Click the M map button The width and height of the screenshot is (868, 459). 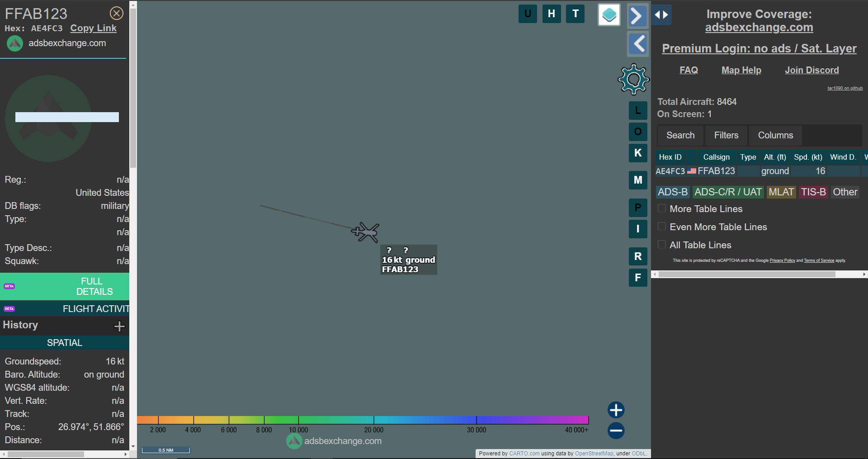(x=638, y=180)
